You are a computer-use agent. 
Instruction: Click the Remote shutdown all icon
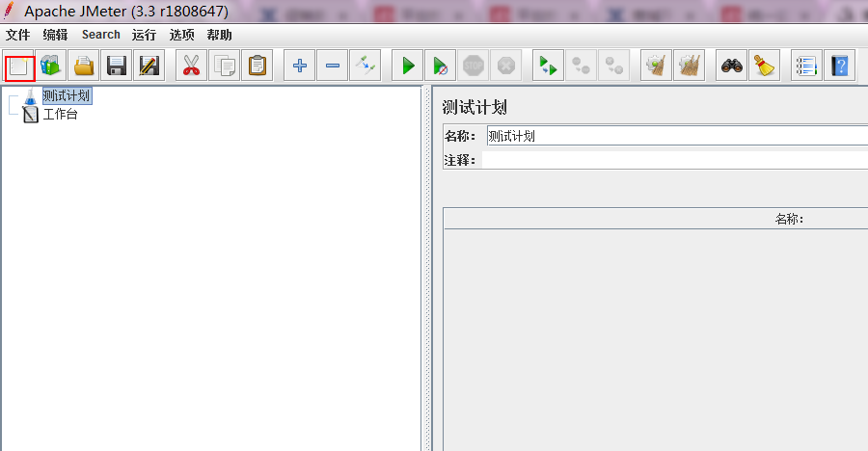(614, 66)
